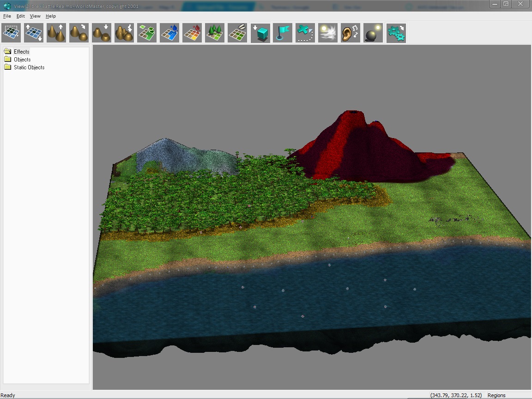
Task: Select the wind/fog effects tool
Action: (x=328, y=33)
